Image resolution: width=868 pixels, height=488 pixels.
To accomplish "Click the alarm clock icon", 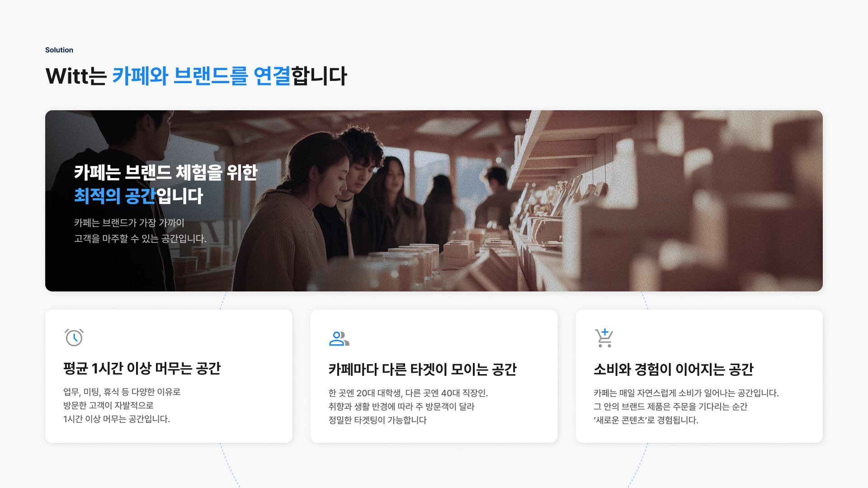I will [x=74, y=338].
